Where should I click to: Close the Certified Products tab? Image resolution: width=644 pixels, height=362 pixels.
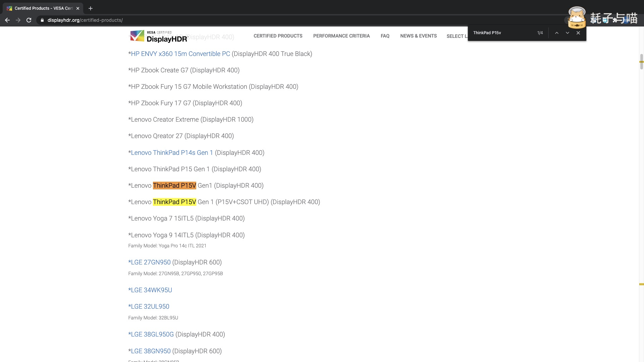[78, 8]
